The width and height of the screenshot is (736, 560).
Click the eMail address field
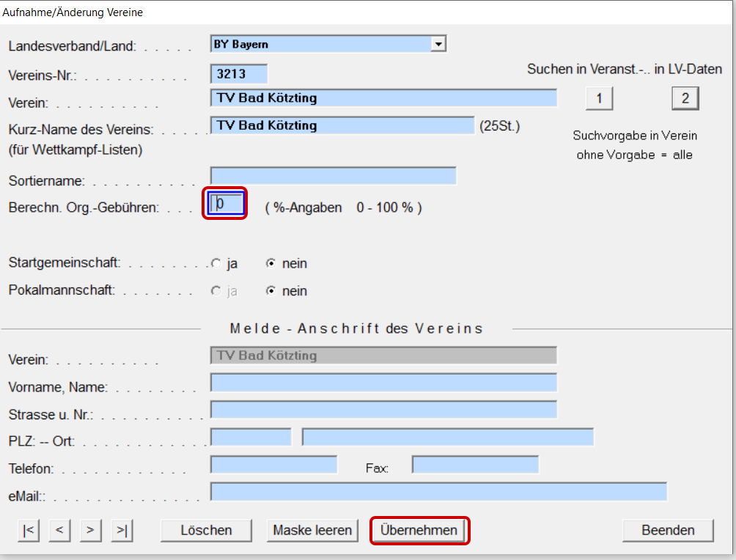tap(438, 491)
